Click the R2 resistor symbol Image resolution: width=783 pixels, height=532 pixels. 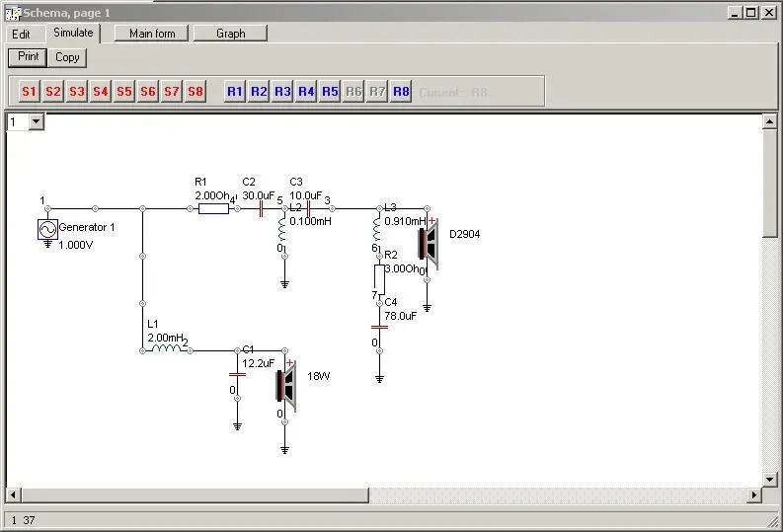(x=379, y=279)
